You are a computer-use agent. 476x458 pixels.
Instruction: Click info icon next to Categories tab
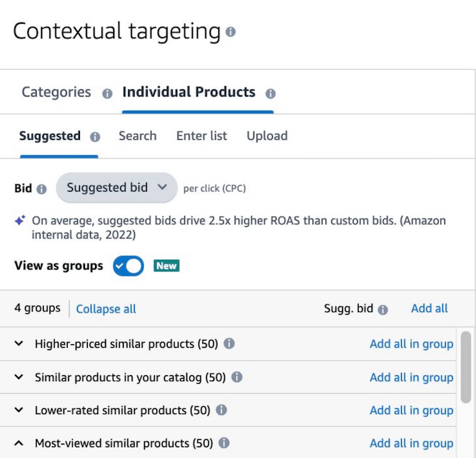tap(107, 94)
